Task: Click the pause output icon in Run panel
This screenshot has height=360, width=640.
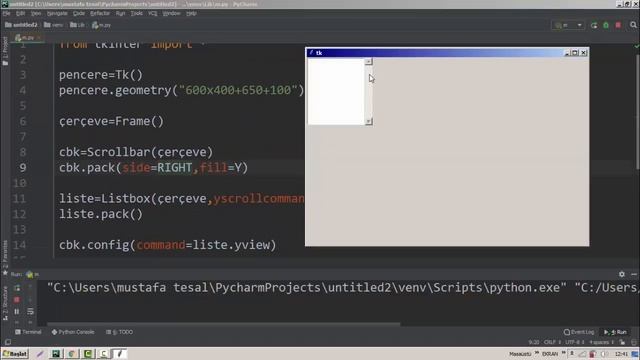Action: pos(17,311)
